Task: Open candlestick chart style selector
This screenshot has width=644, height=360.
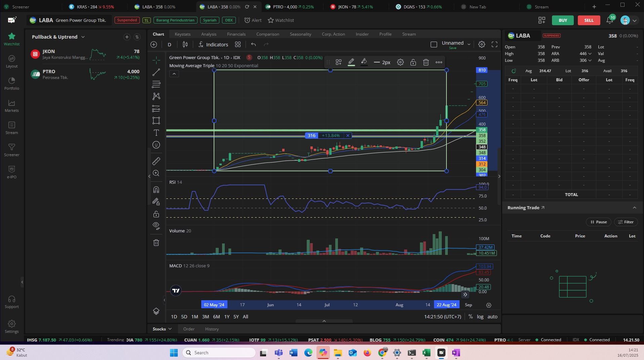Action: pos(185,44)
